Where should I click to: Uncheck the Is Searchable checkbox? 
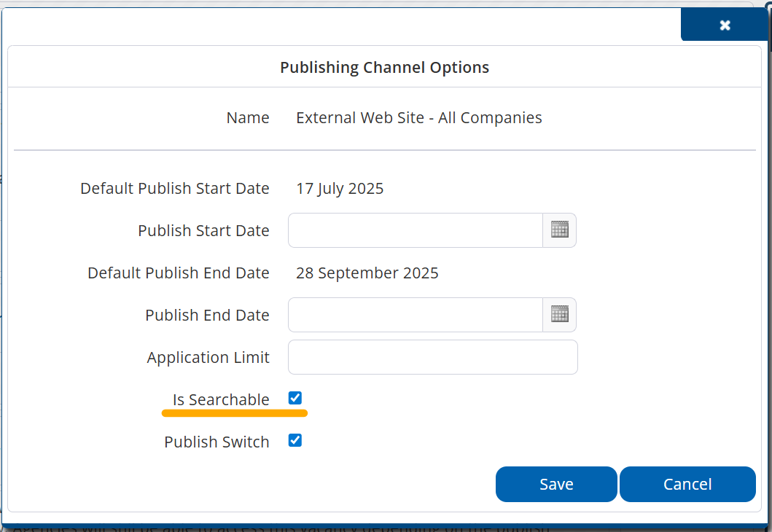295,398
